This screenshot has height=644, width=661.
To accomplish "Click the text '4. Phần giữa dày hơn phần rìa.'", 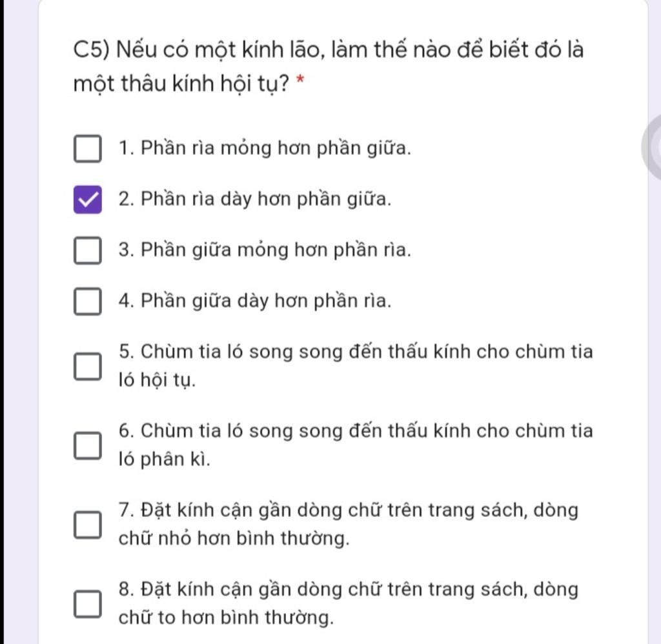I will point(255,301).
